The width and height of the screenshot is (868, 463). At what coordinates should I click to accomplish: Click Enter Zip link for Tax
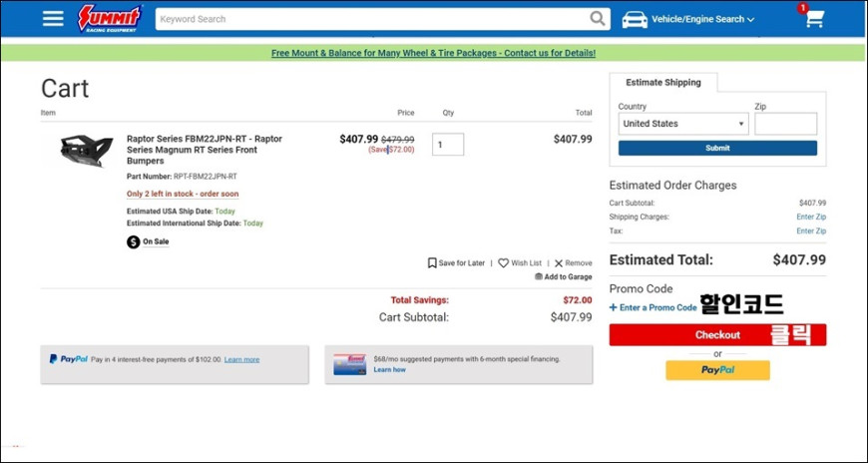pos(811,231)
